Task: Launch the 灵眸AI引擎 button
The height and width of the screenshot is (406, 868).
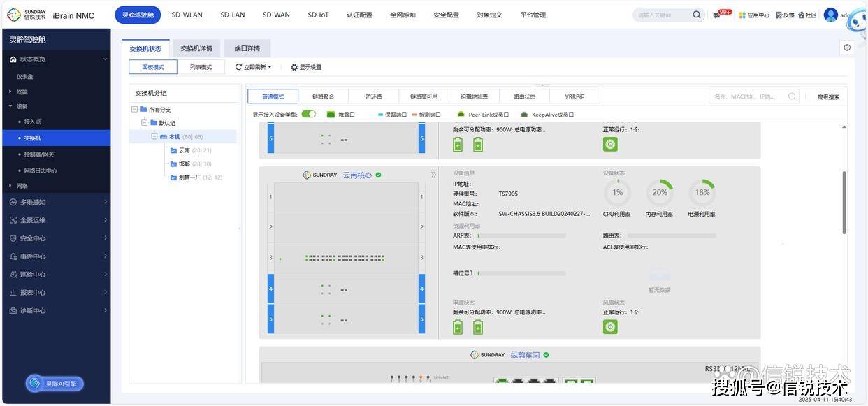Action: pyautogui.click(x=55, y=384)
